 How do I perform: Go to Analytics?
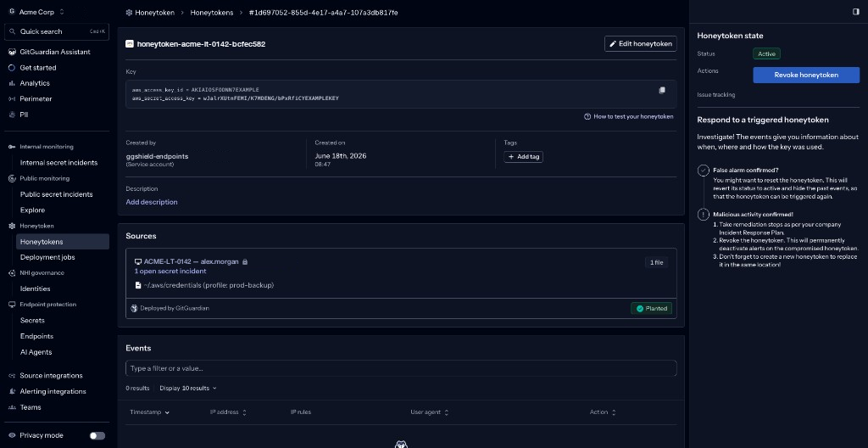click(x=34, y=83)
